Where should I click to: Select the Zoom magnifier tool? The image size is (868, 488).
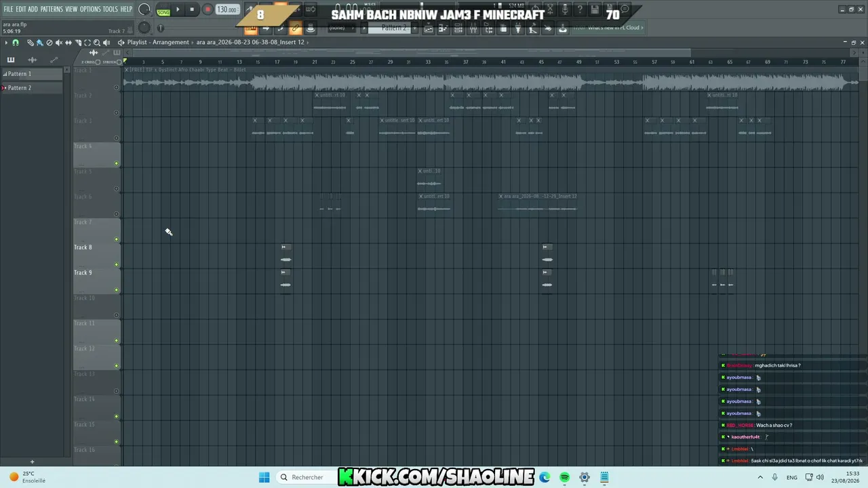coord(97,42)
